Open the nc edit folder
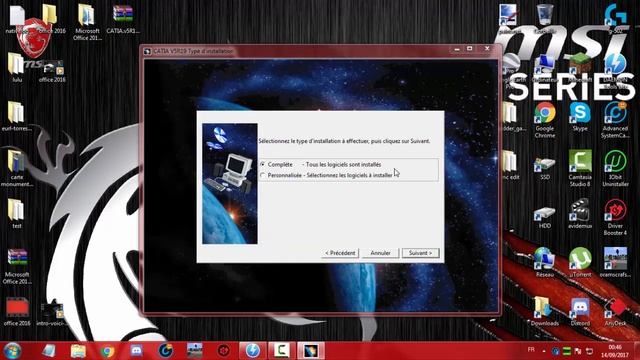The height and width of the screenshot is (360, 640). tap(510, 165)
